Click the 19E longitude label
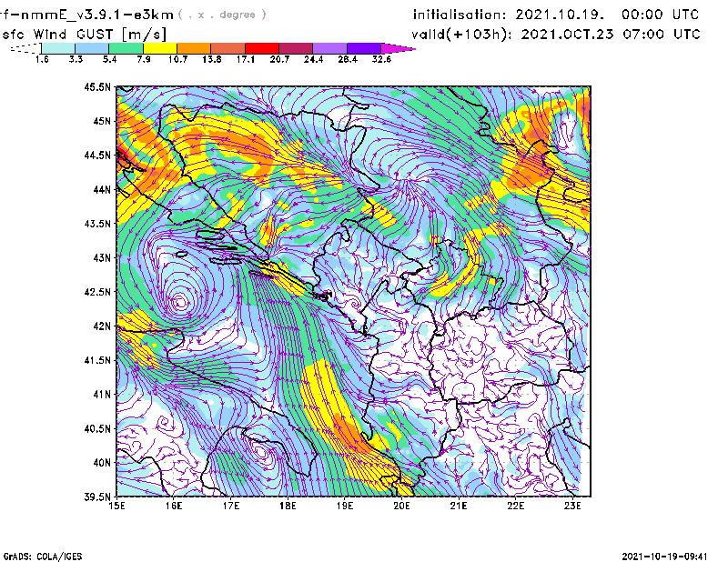The width and height of the screenshot is (728, 562). (x=345, y=506)
